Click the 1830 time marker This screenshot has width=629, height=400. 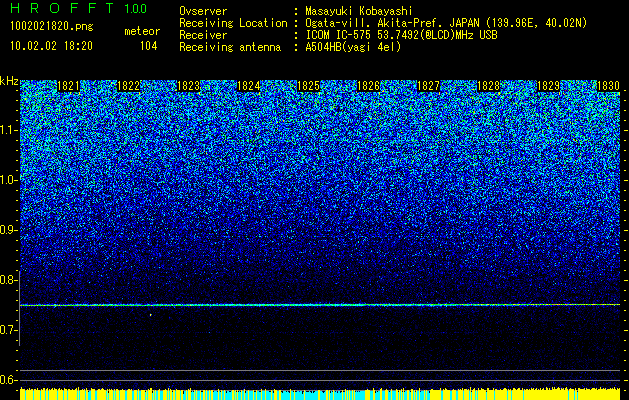[609, 86]
